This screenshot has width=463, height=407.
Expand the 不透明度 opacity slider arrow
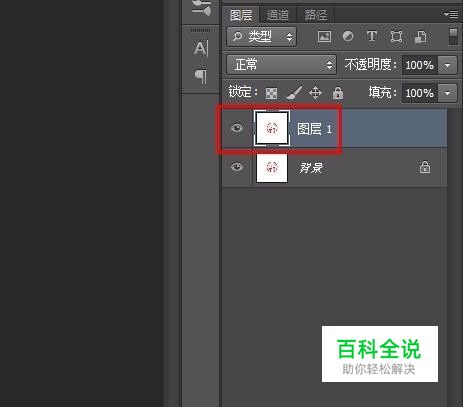447,65
